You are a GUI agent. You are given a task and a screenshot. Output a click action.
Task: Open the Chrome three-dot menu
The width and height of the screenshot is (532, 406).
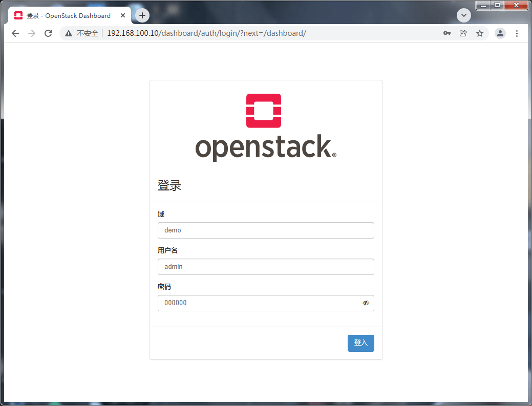517,33
